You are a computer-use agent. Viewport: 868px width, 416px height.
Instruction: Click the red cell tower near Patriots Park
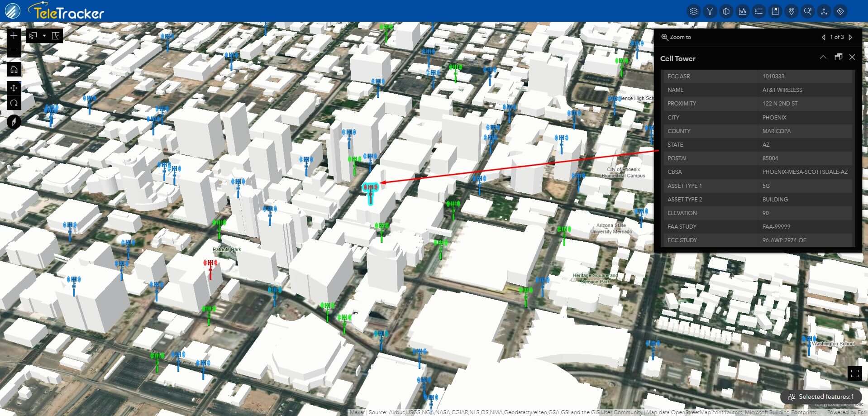tap(210, 268)
